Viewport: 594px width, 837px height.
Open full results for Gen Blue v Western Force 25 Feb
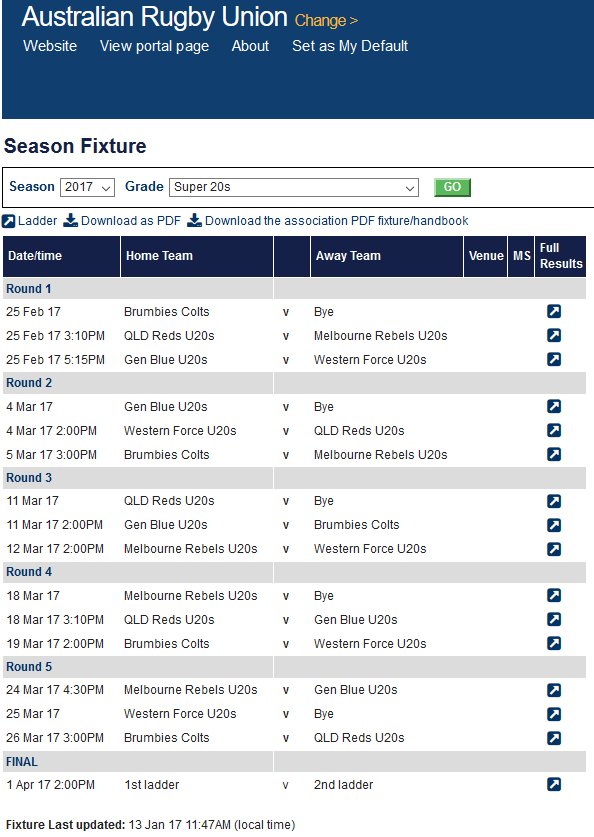[x=554, y=359]
